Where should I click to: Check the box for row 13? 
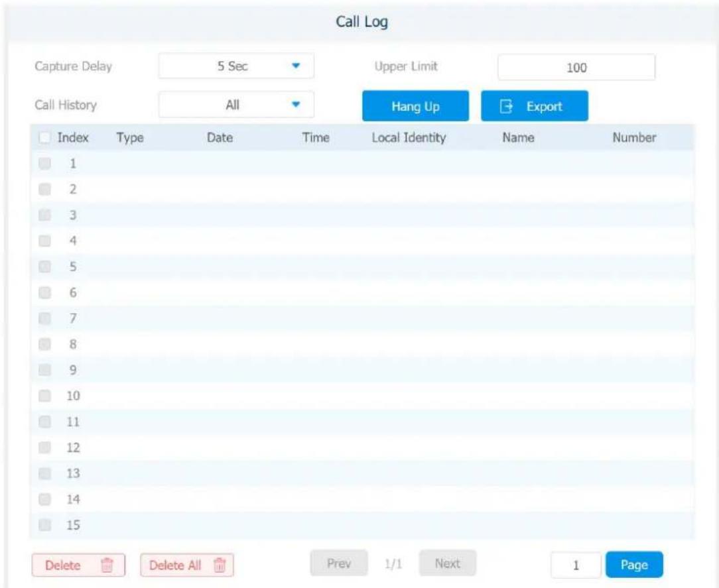coord(44,473)
